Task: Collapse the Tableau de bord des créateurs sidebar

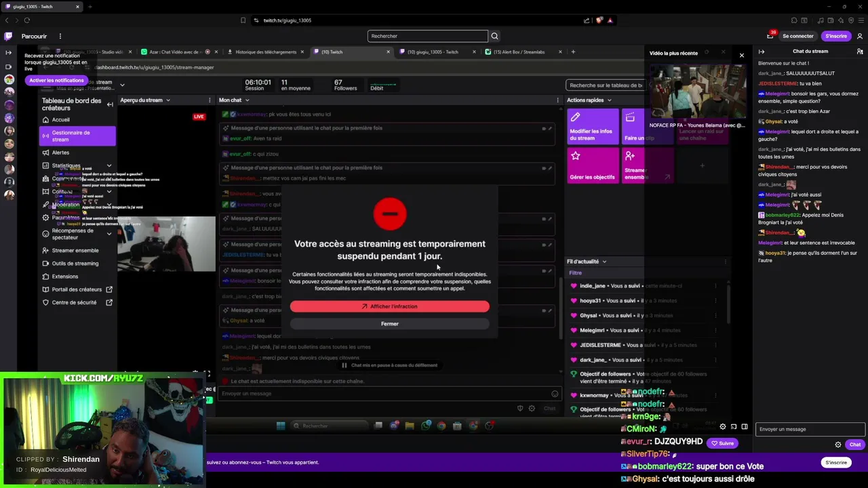Action: click(110, 104)
